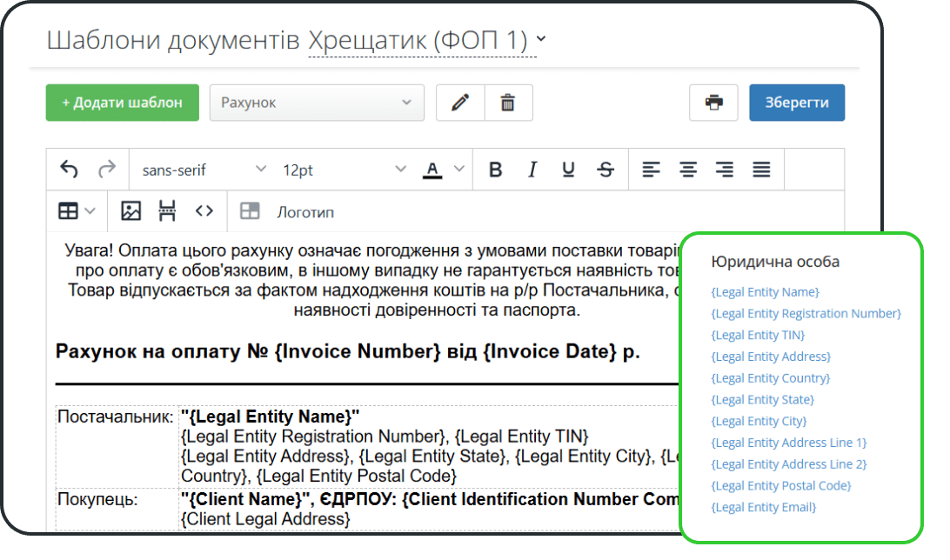Set text alignment to center

pos(687,170)
